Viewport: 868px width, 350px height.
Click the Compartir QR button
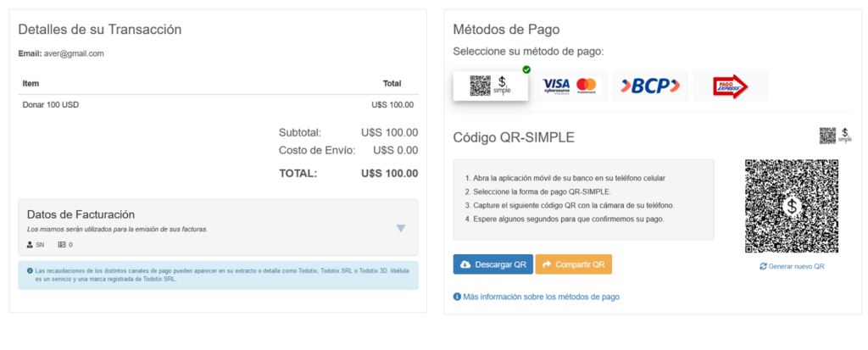[574, 264]
